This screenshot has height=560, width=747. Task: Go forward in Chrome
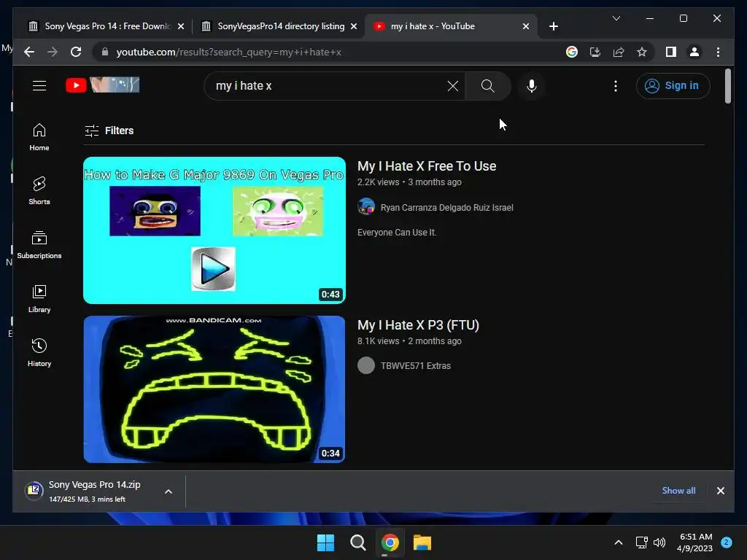53,52
